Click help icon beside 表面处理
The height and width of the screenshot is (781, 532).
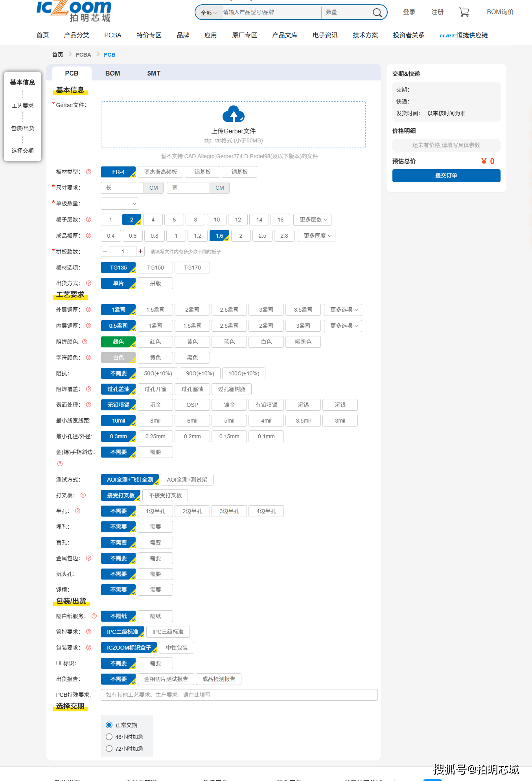pyautogui.click(x=89, y=405)
